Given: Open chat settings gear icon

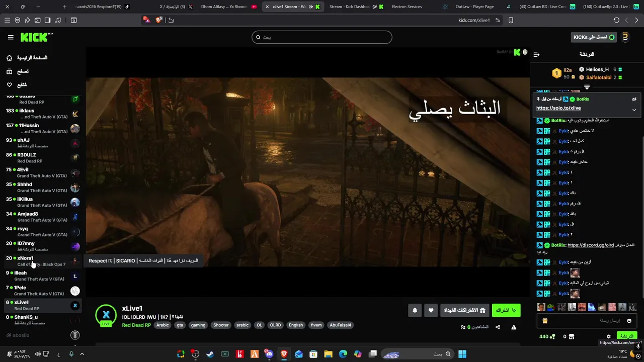Looking at the screenshot, I should (x=609, y=336).
